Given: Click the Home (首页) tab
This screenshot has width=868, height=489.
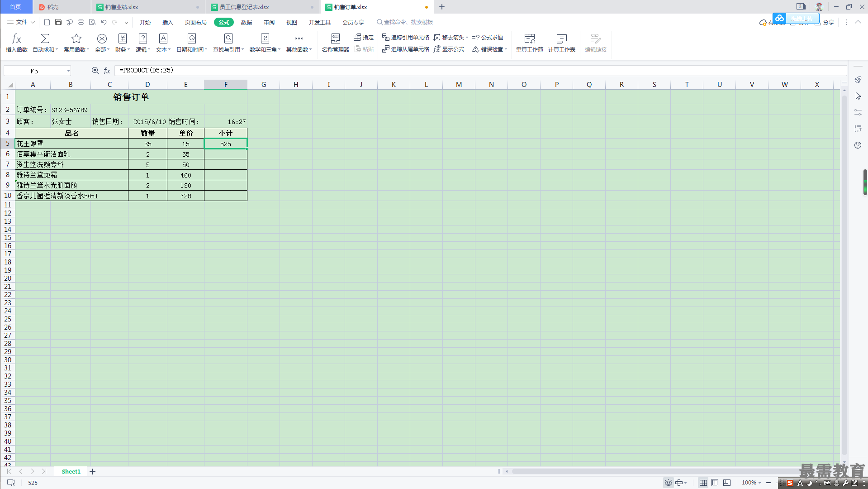Looking at the screenshot, I should [x=16, y=7].
